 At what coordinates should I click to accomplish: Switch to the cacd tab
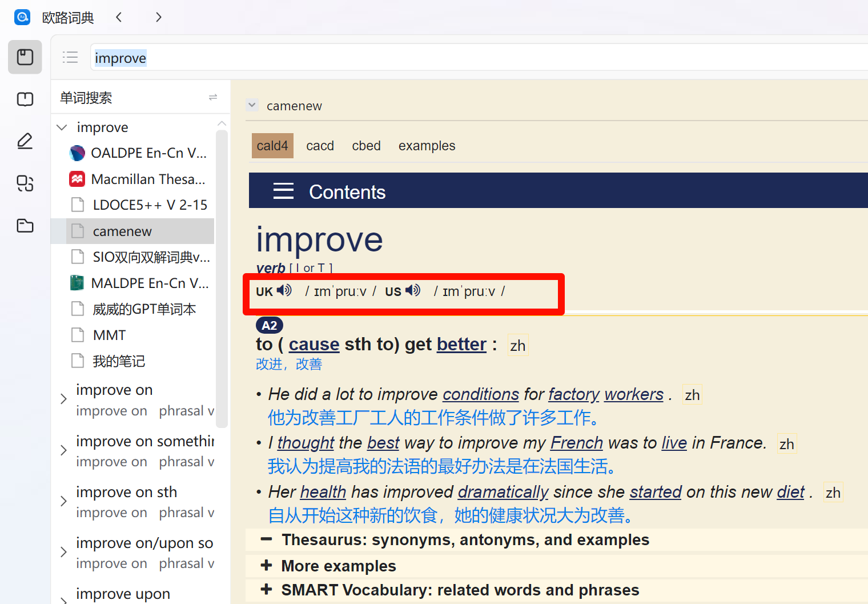(320, 146)
